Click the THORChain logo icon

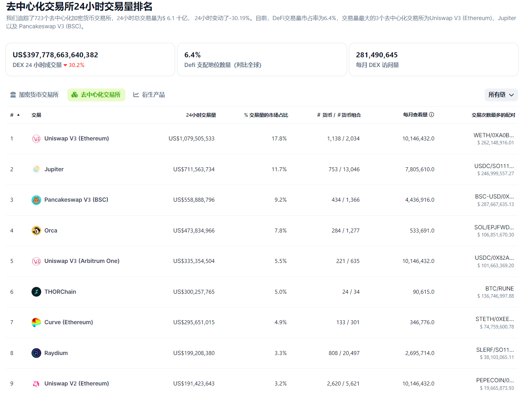[x=36, y=292]
